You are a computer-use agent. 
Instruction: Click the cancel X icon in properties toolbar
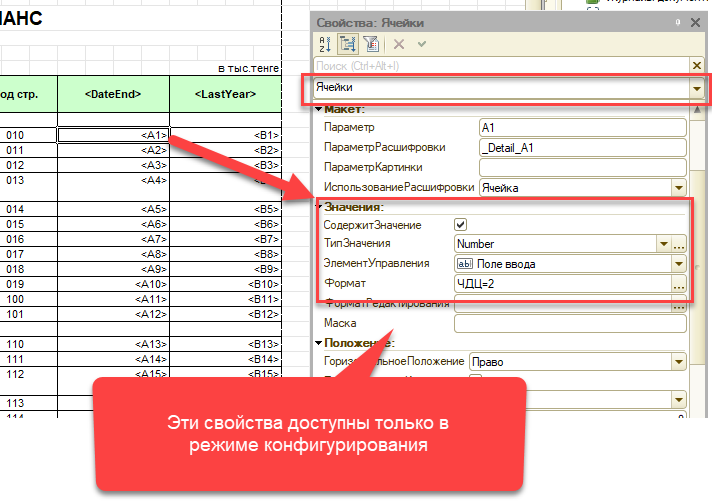tap(398, 44)
